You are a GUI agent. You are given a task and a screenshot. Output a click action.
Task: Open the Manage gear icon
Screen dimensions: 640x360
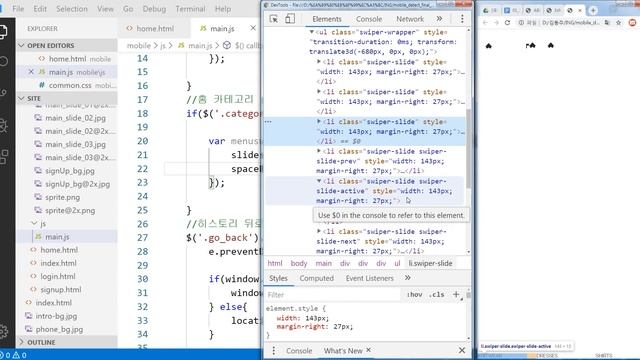4,331
